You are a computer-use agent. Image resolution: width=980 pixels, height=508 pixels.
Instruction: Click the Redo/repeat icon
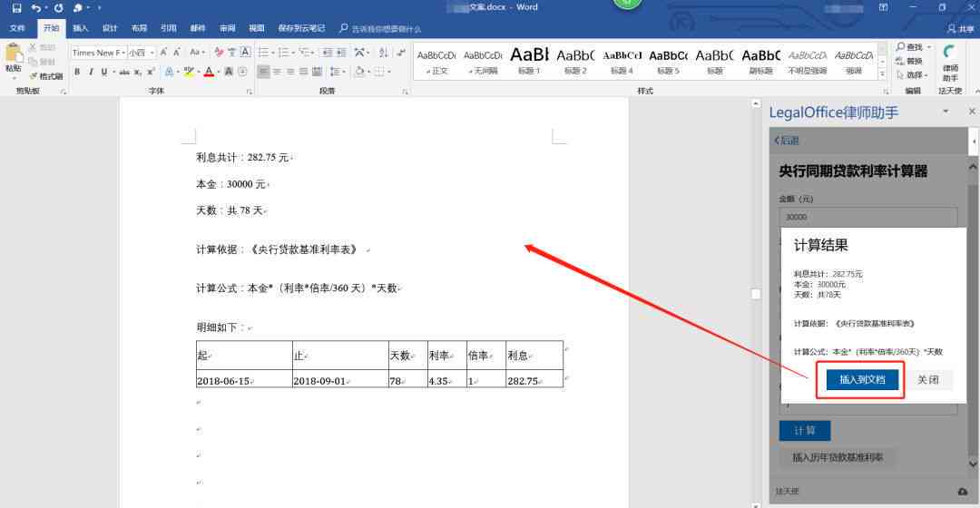point(58,8)
